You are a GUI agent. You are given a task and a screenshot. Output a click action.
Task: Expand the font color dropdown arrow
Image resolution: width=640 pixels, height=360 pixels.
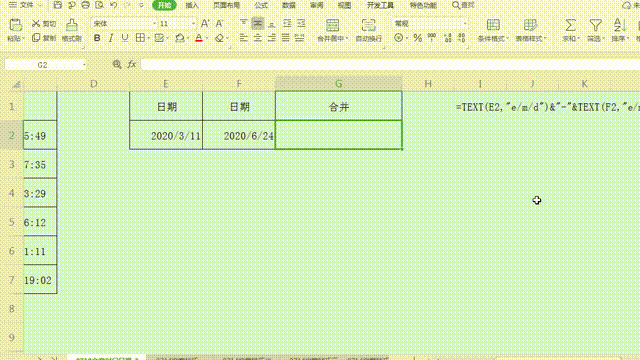pyautogui.click(x=207, y=38)
